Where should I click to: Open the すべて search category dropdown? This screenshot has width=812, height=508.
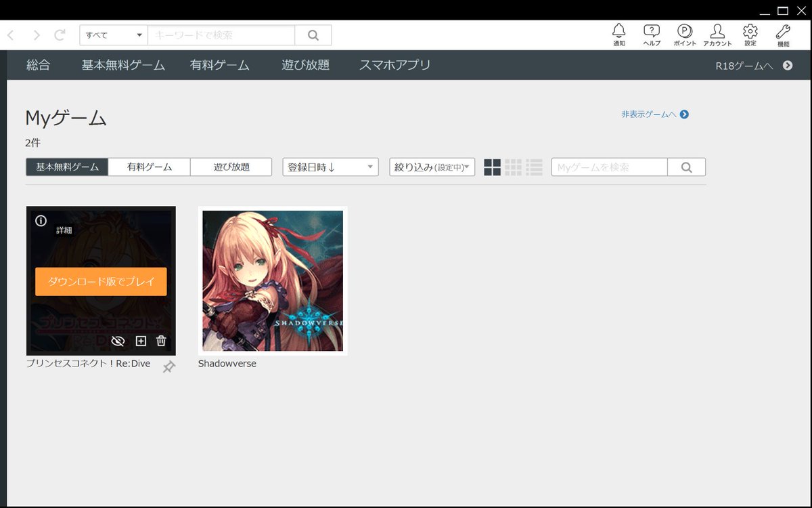[x=114, y=35]
